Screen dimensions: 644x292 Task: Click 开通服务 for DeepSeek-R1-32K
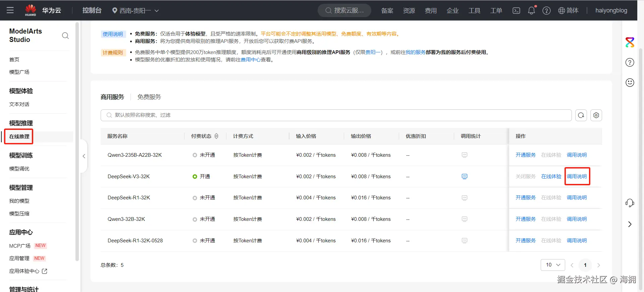526,198
